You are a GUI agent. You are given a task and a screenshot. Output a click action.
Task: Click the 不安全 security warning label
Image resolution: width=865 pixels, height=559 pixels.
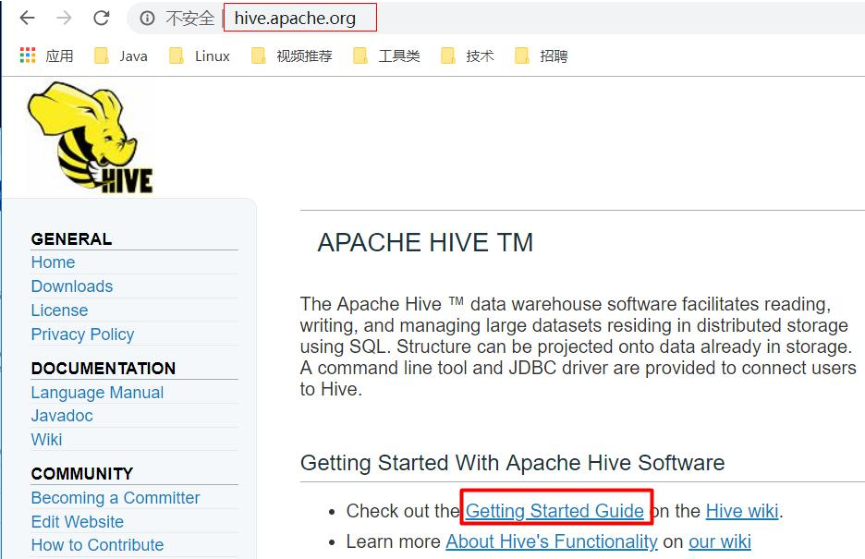(190, 18)
